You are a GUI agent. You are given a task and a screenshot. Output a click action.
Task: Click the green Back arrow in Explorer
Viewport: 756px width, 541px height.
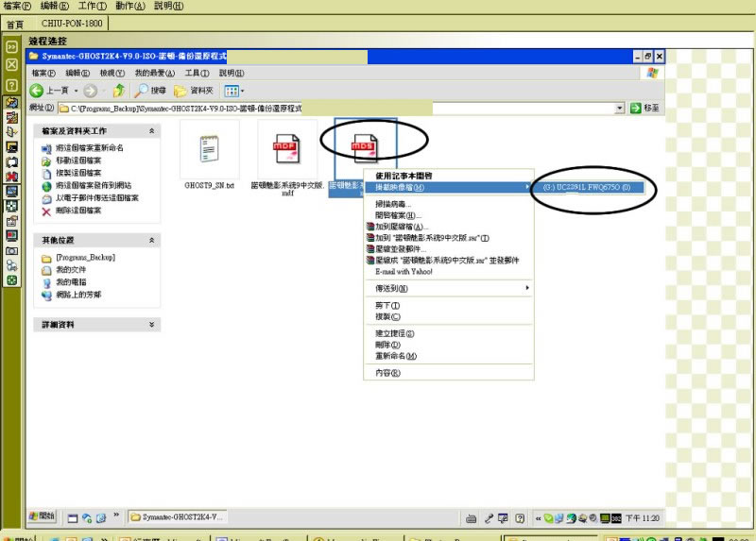tap(37, 91)
